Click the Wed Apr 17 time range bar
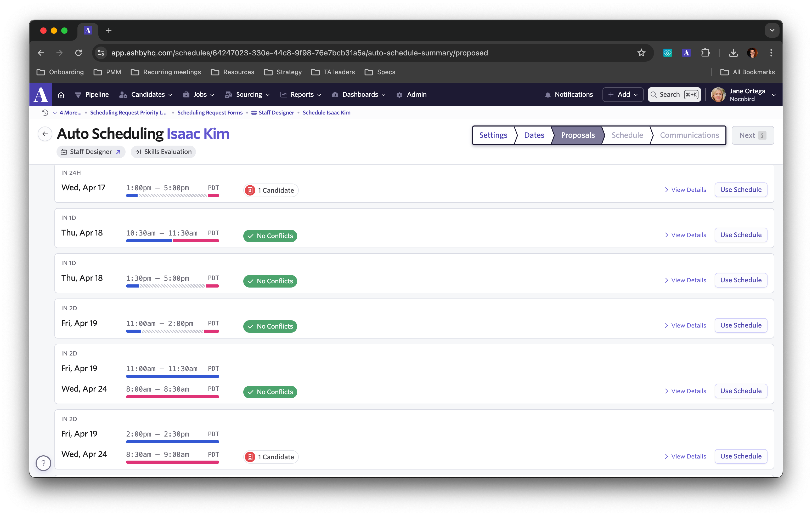The height and width of the screenshot is (516, 812). coord(172,196)
